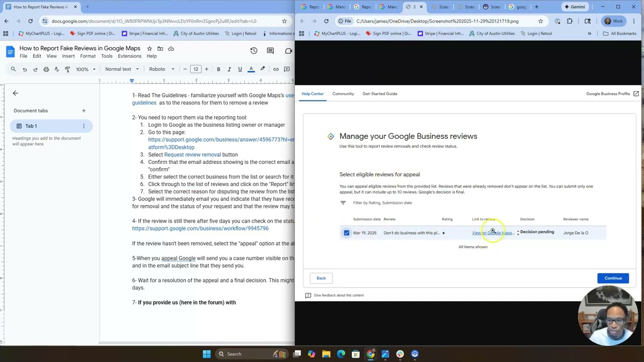644x362 pixels.
Task: Add a new document tab with plus
Action: pyautogui.click(x=84, y=111)
